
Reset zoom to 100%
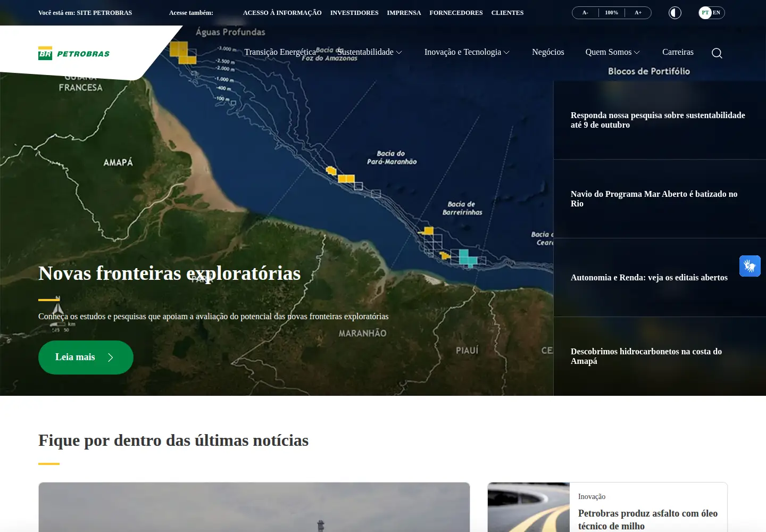click(x=612, y=13)
